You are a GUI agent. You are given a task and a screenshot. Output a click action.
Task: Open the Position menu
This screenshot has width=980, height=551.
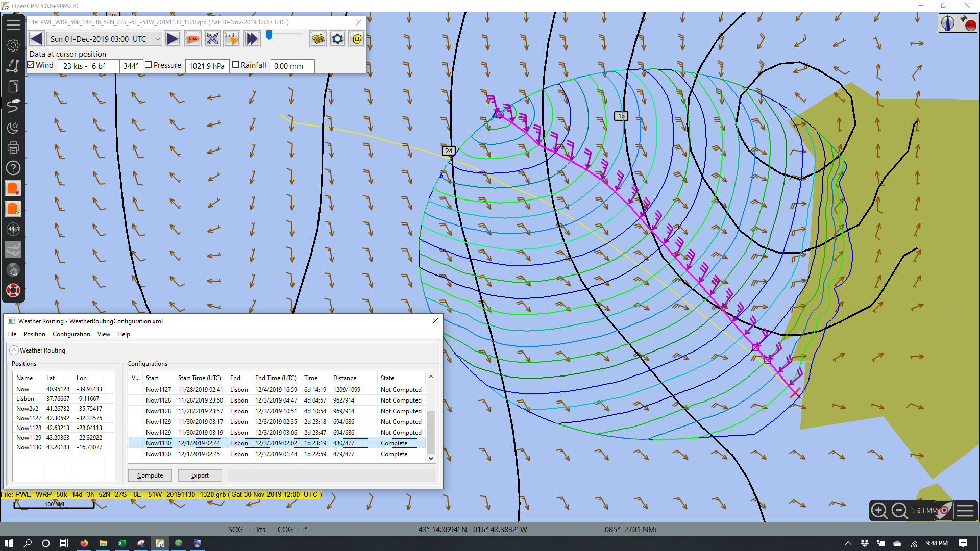coord(34,334)
